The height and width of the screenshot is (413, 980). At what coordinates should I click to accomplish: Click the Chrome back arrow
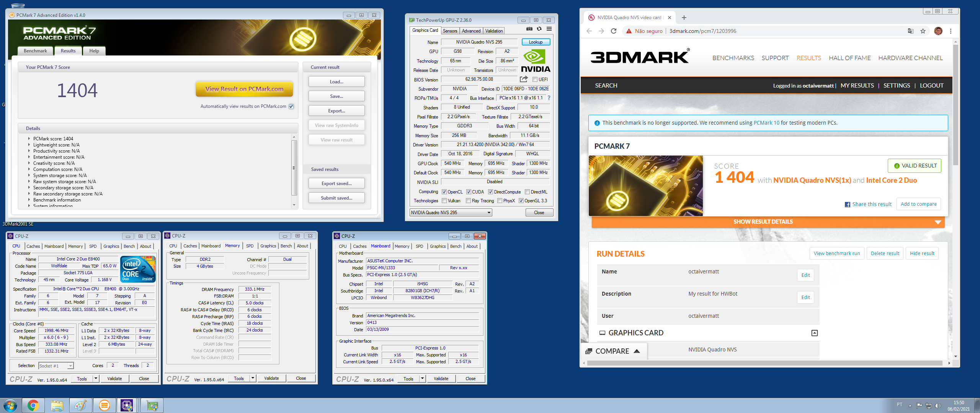[x=589, y=31]
